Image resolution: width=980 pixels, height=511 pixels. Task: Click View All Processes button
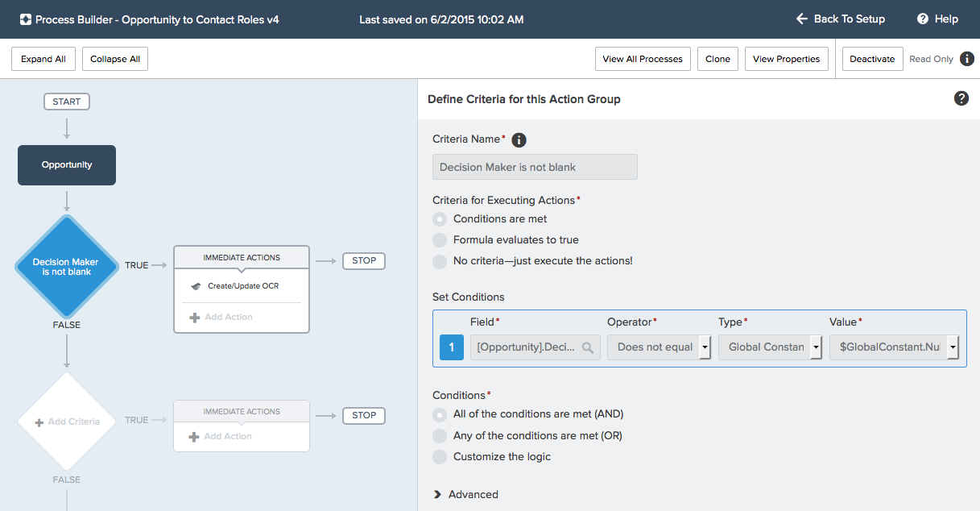point(643,59)
